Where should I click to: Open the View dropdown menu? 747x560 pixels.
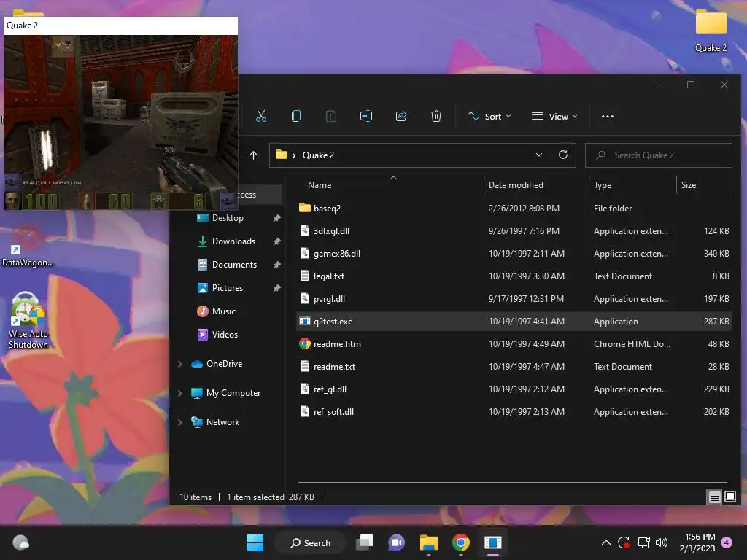(x=554, y=116)
